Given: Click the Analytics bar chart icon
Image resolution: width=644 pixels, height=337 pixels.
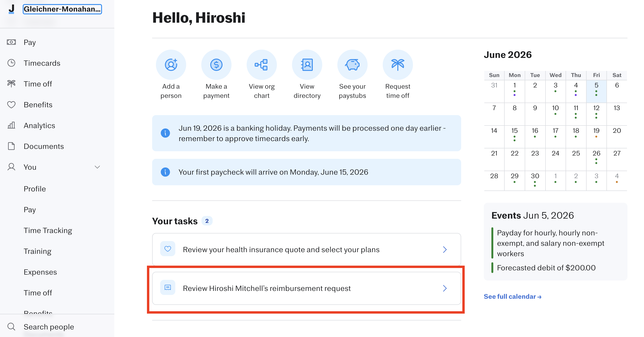Looking at the screenshot, I should click(x=11, y=125).
